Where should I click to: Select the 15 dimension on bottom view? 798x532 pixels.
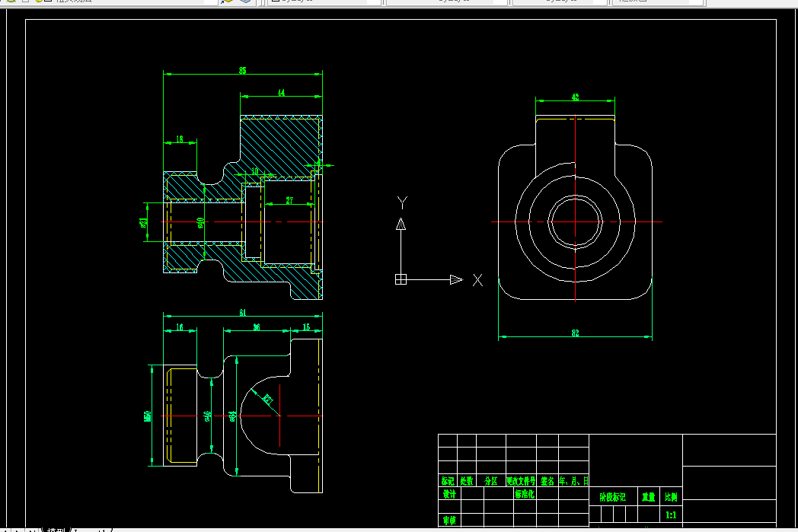coord(306,327)
